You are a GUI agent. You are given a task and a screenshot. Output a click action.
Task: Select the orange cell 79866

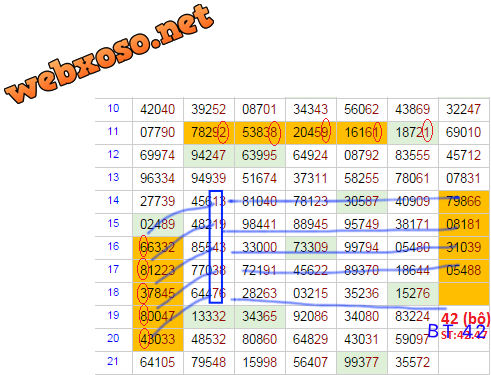(464, 202)
